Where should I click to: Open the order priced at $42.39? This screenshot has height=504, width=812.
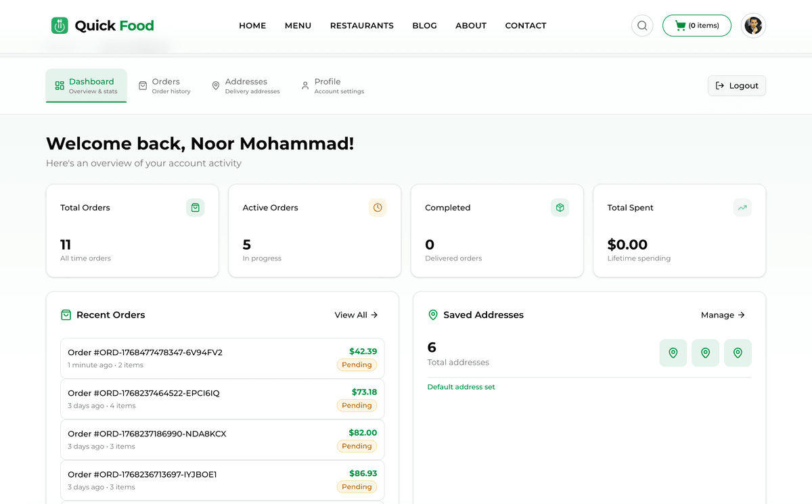pos(222,358)
